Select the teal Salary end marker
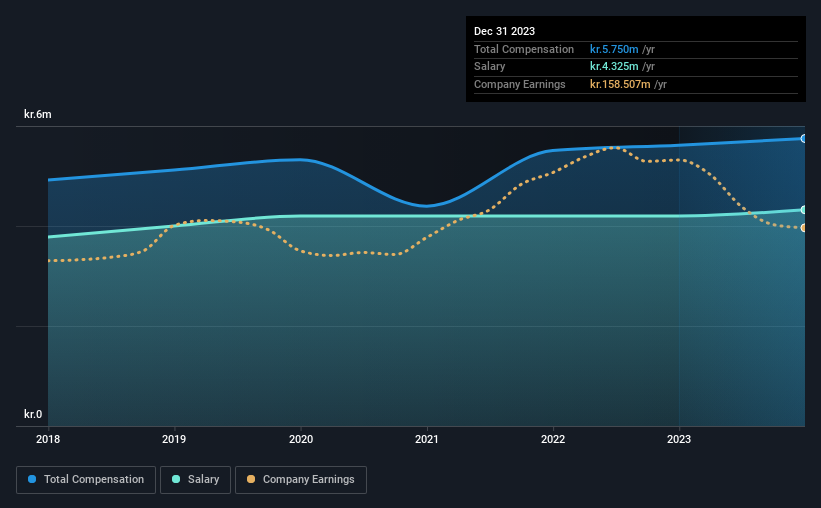 [803, 210]
